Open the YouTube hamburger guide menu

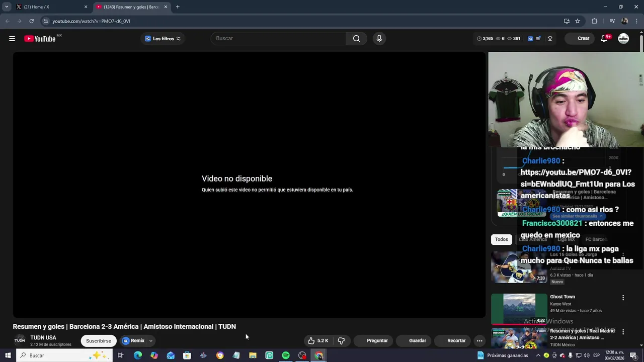pos(12,39)
